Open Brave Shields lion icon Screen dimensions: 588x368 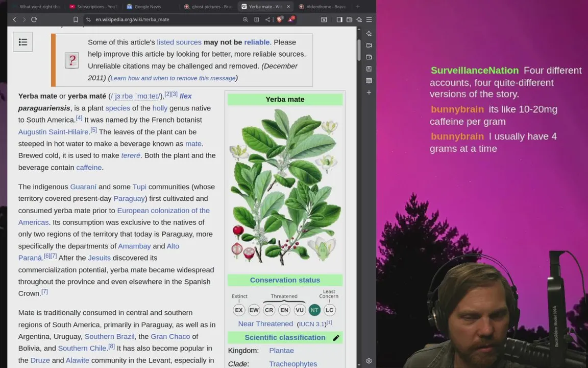click(279, 19)
